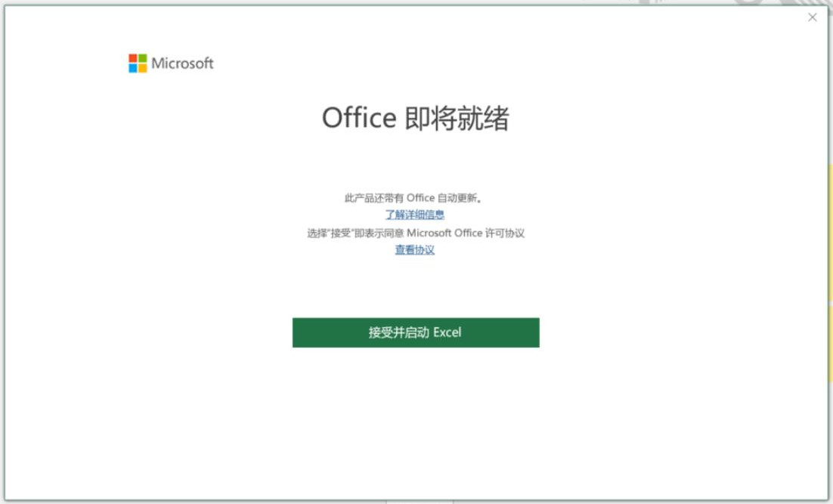This screenshot has height=504, width=833.
Task: Open the 查看协议 license link
Action: pyautogui.click(x=415, y=250)
